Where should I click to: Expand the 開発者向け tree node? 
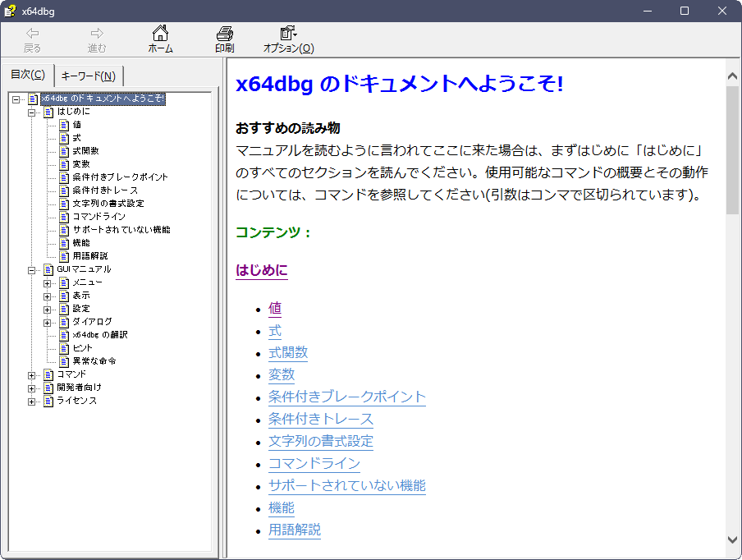coord(31,388)
